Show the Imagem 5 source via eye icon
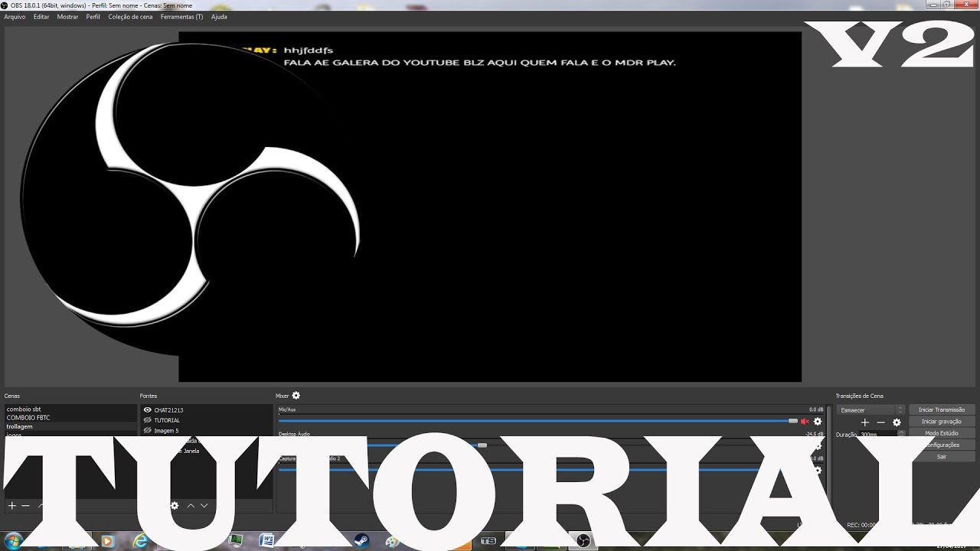Screen dimensions: 980x551 pos(147,430)
